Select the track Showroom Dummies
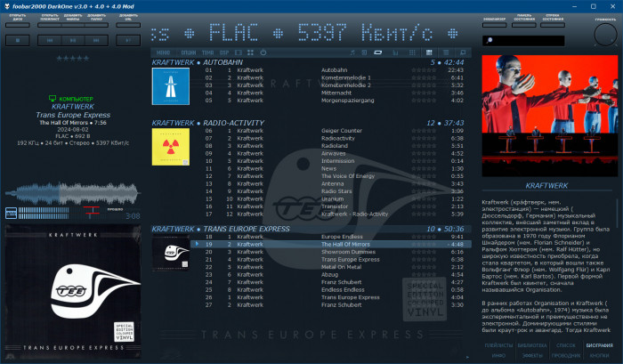 pyautogui.click(x=331, y=252)
